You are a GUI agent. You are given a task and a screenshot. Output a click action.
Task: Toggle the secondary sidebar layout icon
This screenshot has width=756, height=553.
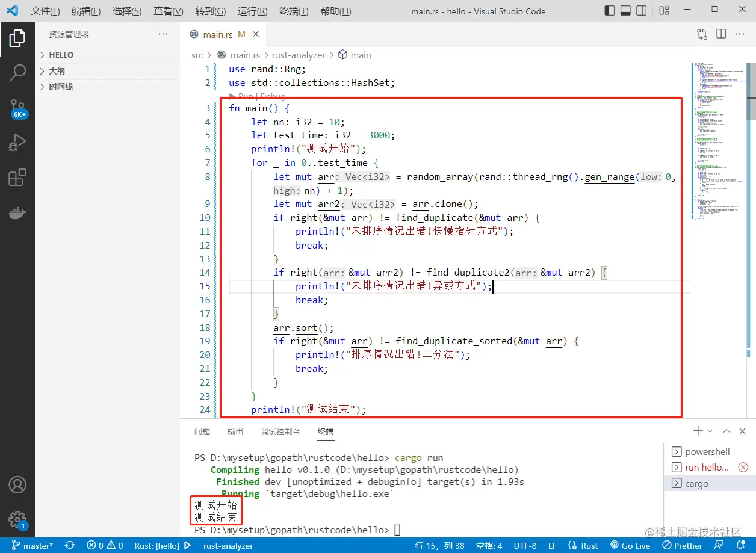click(641, 11)
